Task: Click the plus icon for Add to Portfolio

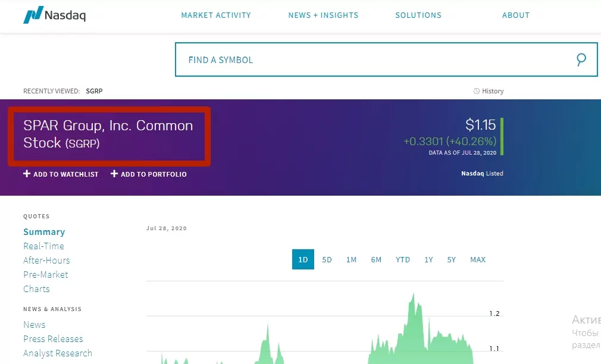Action: click(114, 174)
